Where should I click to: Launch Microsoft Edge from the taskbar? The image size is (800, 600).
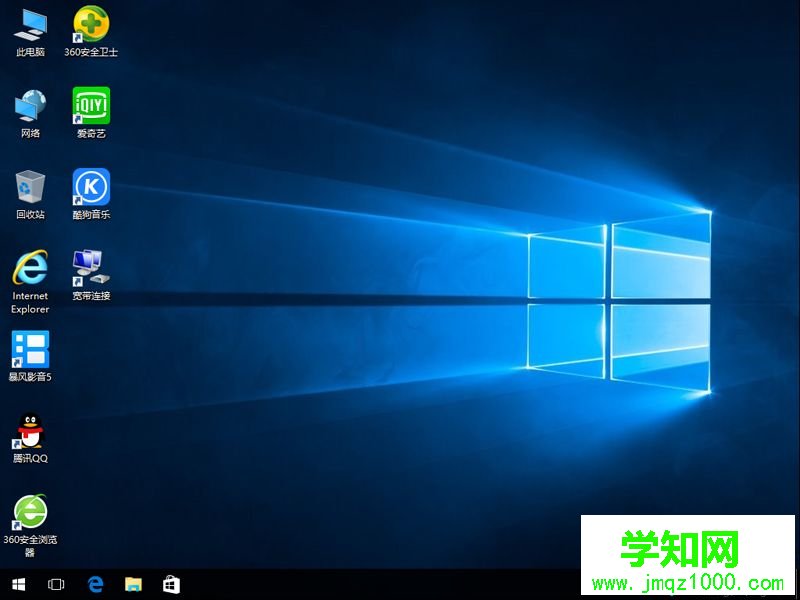[x=95, y=583]
